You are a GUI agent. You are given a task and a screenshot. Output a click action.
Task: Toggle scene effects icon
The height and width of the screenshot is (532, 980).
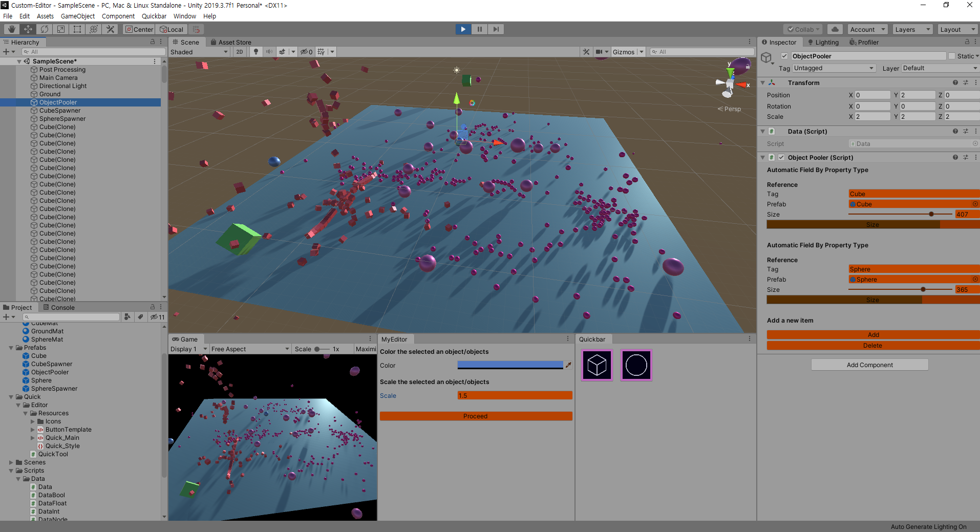(x=282, y=52)
